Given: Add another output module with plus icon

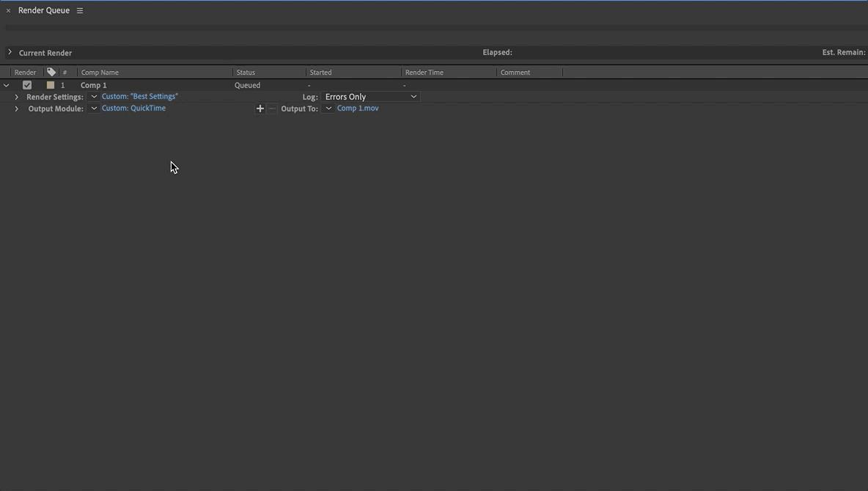Looking at the screenshot, I should [x=260, y=108].
